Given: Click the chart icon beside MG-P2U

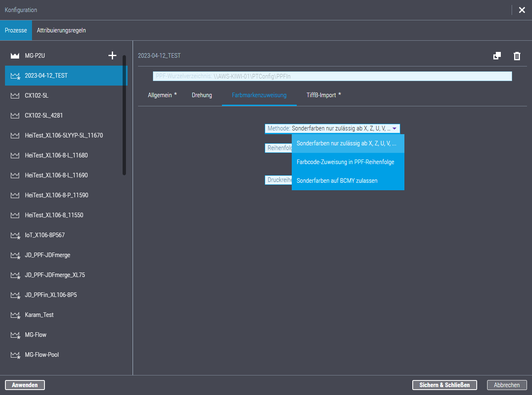Looking at the screenshot, I should pos(15,55).
